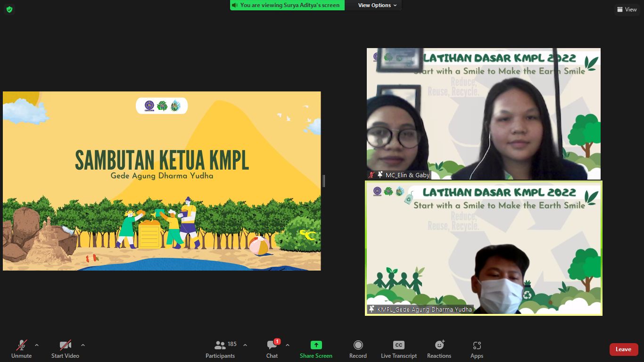Image resolution: width=644 pixels, height=362 pixels.
Task: Open the Reactions menu
Action: click(439, 349)
